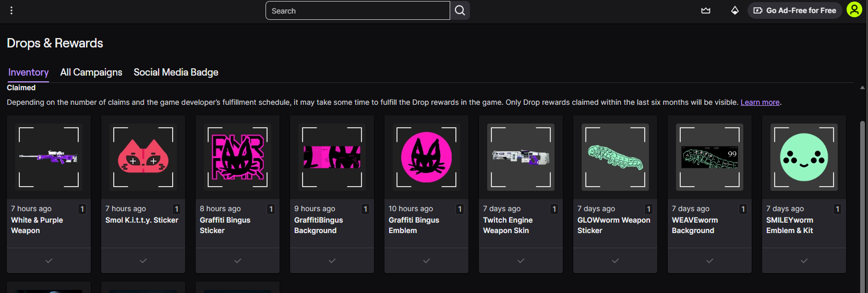
Task: Open Prime loot crown icon
Action: tap(706, 10)
